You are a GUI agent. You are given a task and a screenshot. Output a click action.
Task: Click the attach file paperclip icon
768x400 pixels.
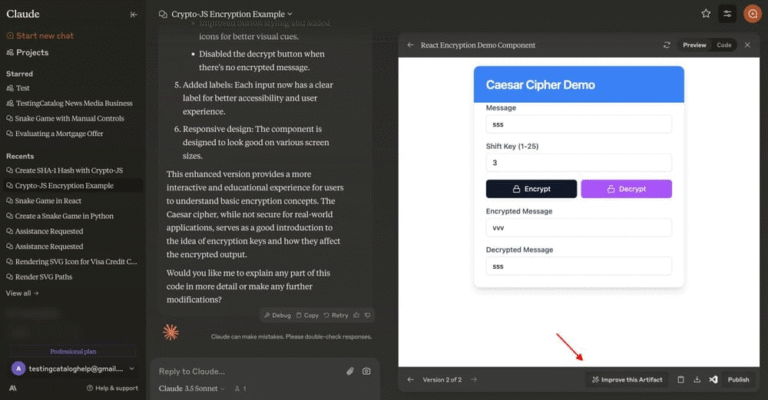click(x=350, y=371)
